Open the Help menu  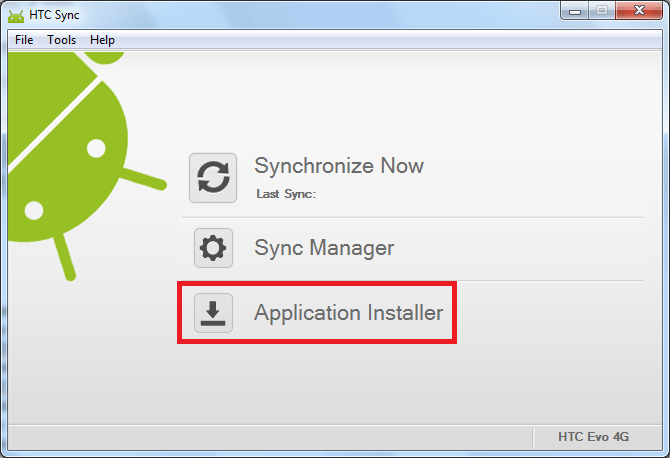point(102,40)
